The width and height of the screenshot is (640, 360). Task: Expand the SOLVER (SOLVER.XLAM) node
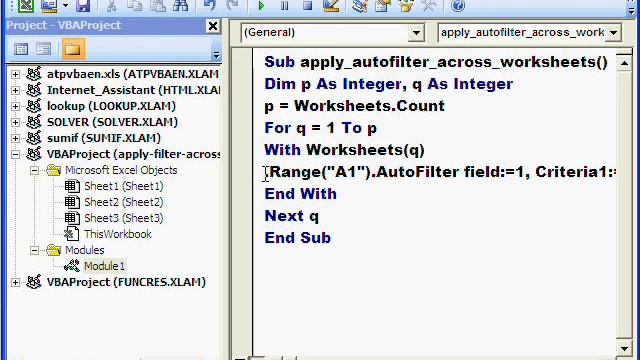coord(15,122)
